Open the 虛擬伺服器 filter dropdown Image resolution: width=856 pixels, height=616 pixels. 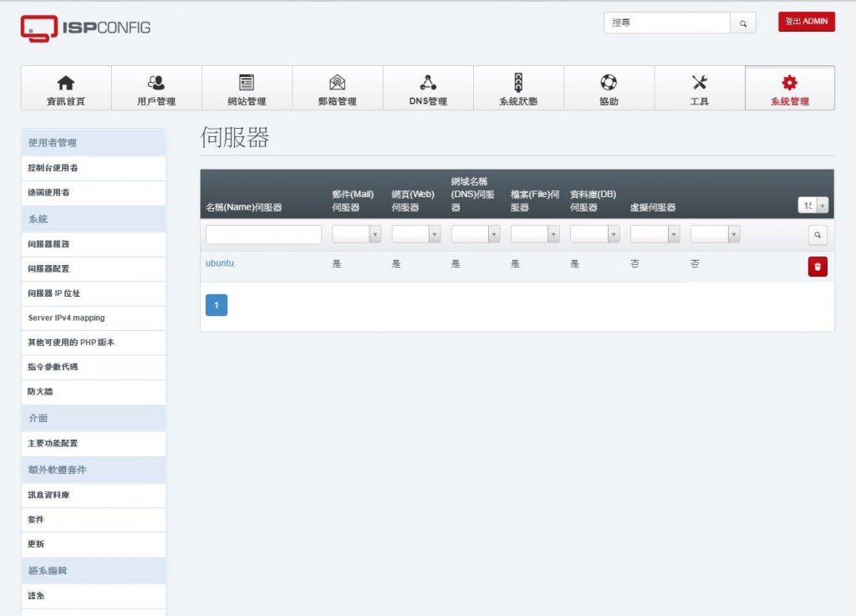(x=655, y=234)
